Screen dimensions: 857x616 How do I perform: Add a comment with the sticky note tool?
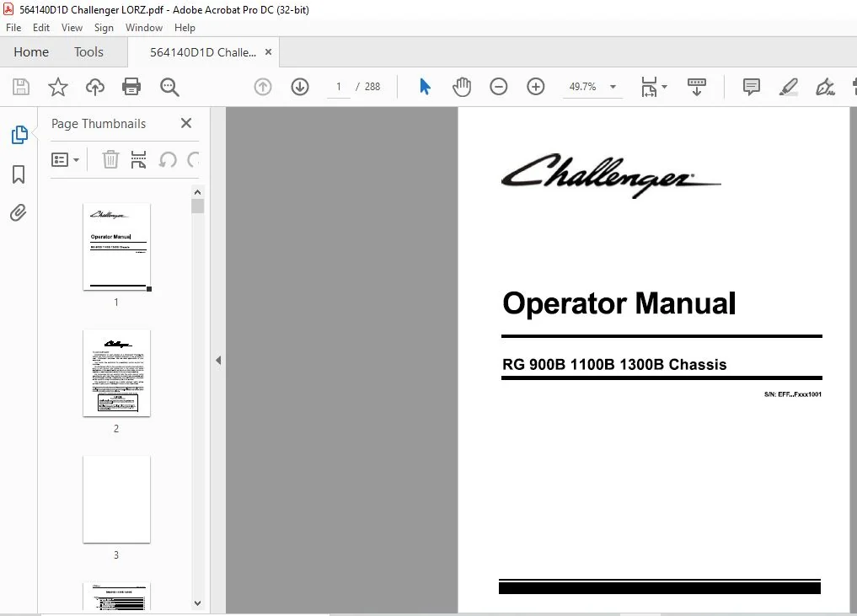pyautogui.click(x=752, y=87)
